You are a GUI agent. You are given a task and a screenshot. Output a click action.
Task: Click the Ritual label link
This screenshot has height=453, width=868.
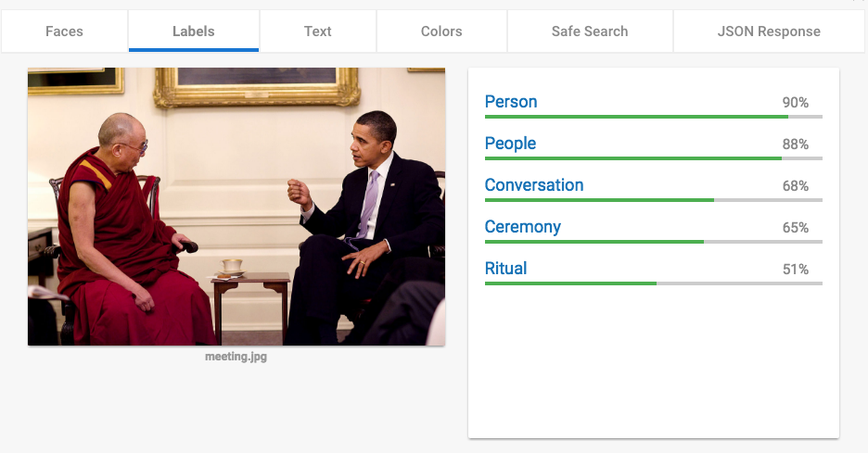(506, 269)
